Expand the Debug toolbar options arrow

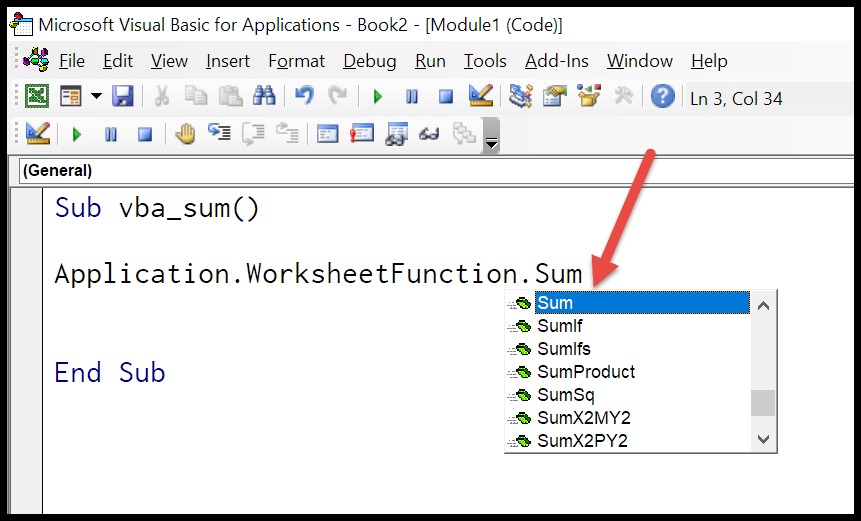[x=491, y=135]
